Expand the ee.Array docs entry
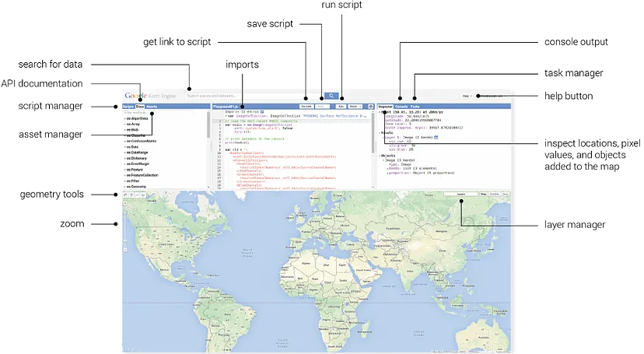Viewport: 644px width, 354px height. tap(133, 124)
